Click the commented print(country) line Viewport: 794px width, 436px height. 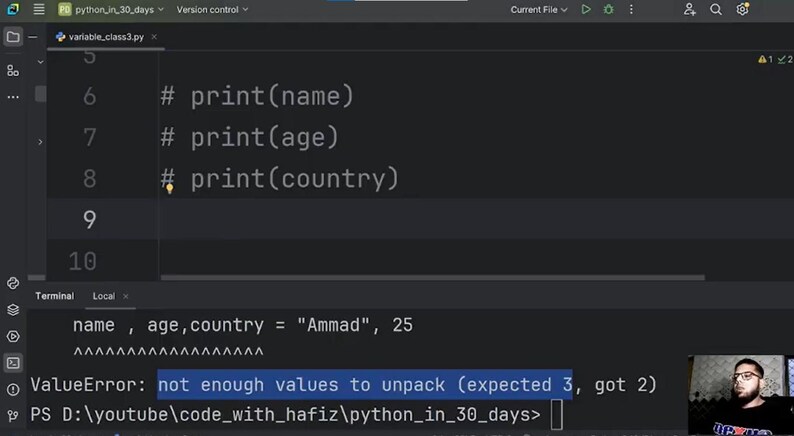tap(280, 179)
